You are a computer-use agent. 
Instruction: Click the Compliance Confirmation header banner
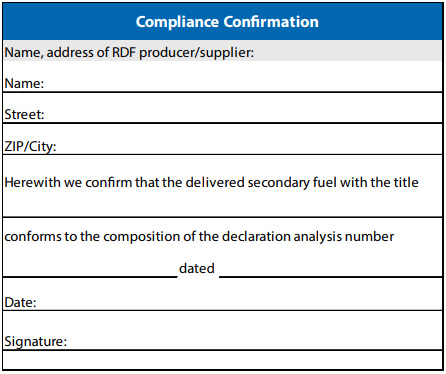click(x=223, y=22)
